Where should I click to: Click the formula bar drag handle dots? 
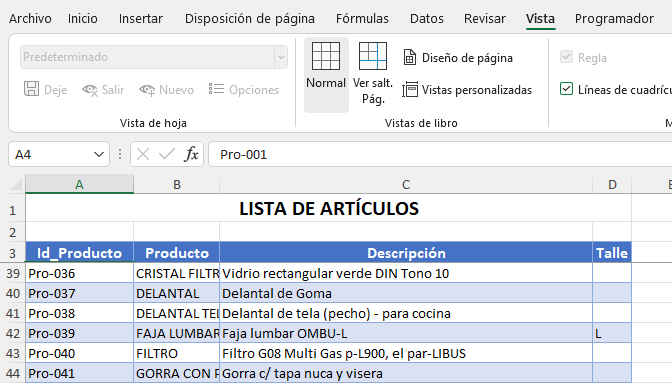click(x=120, y=154)
